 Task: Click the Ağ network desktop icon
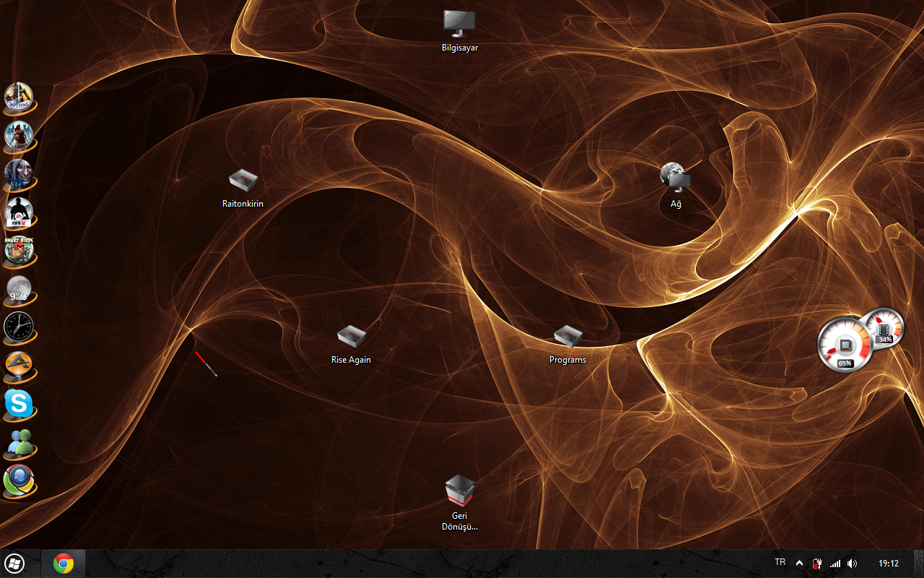[676, 177]
